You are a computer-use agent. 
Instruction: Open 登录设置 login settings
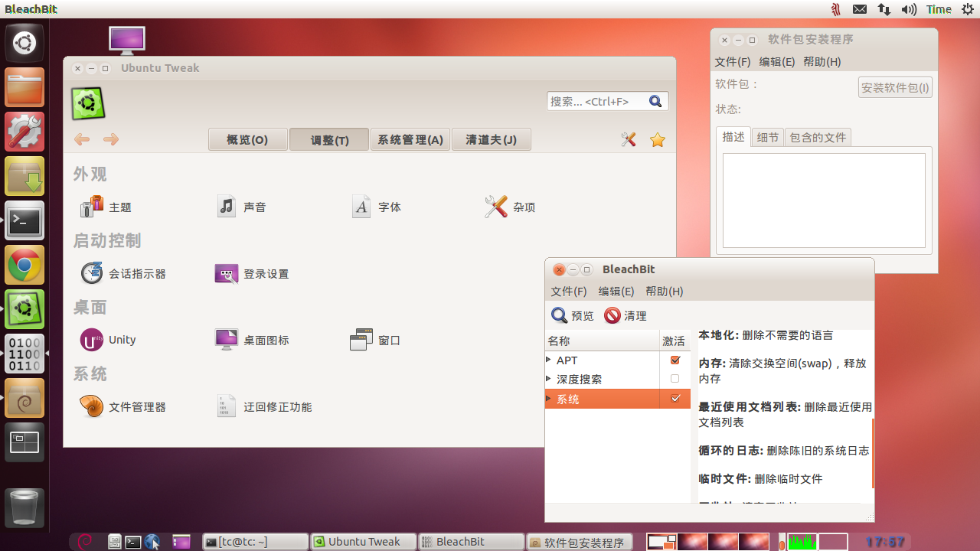click(x=252, y=273)
